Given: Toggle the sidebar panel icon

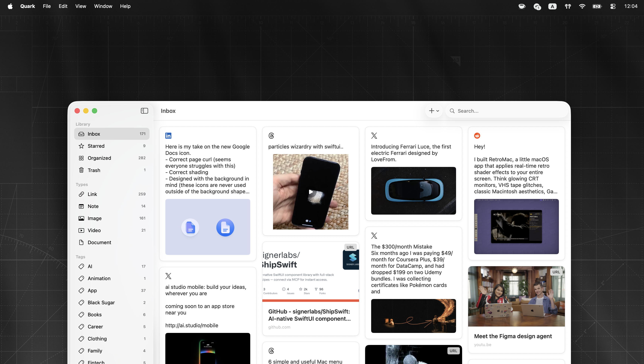Looking at the screenshot, I should [x=144, y=111].
